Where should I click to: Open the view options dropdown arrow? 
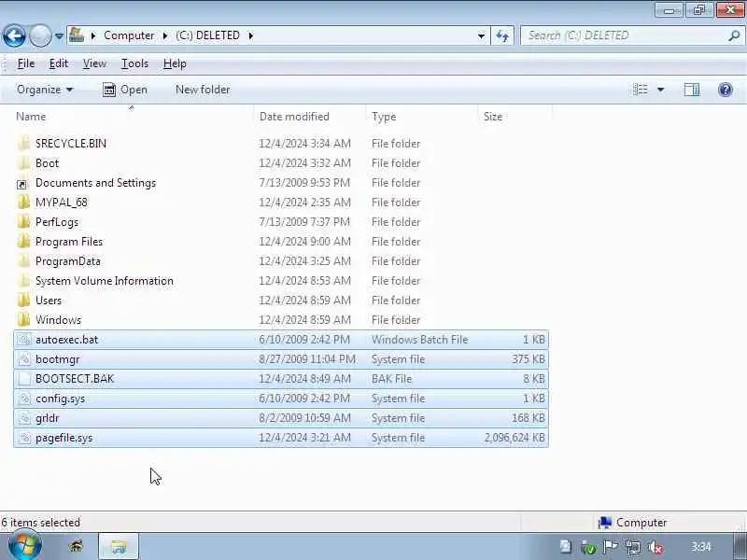[660, 90]
